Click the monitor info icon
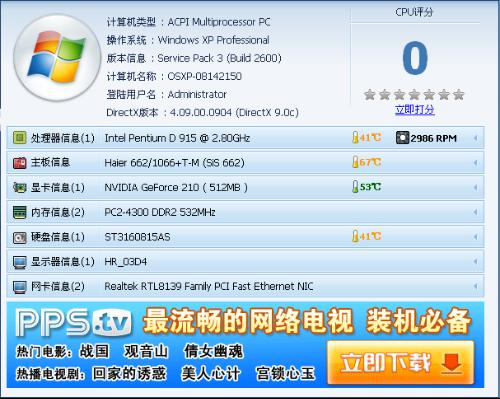The height and width of the screenshot is (399, 500). (x=19, y=262)
